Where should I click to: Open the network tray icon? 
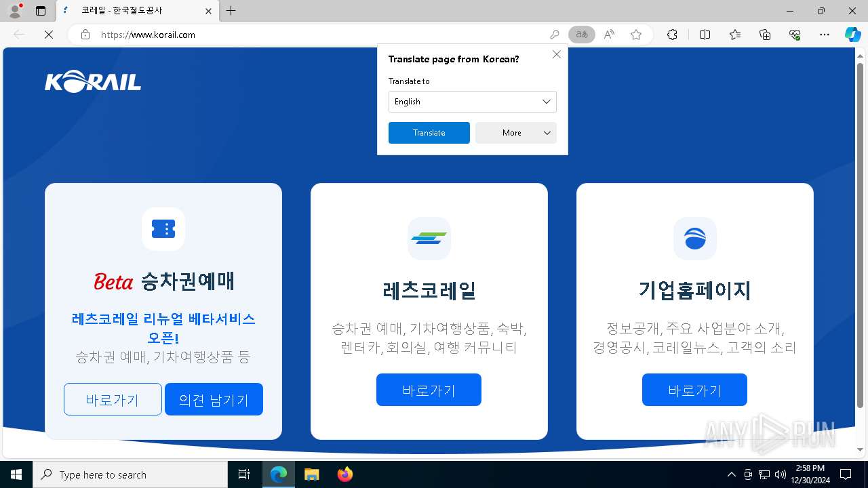[x=764, y=474]
